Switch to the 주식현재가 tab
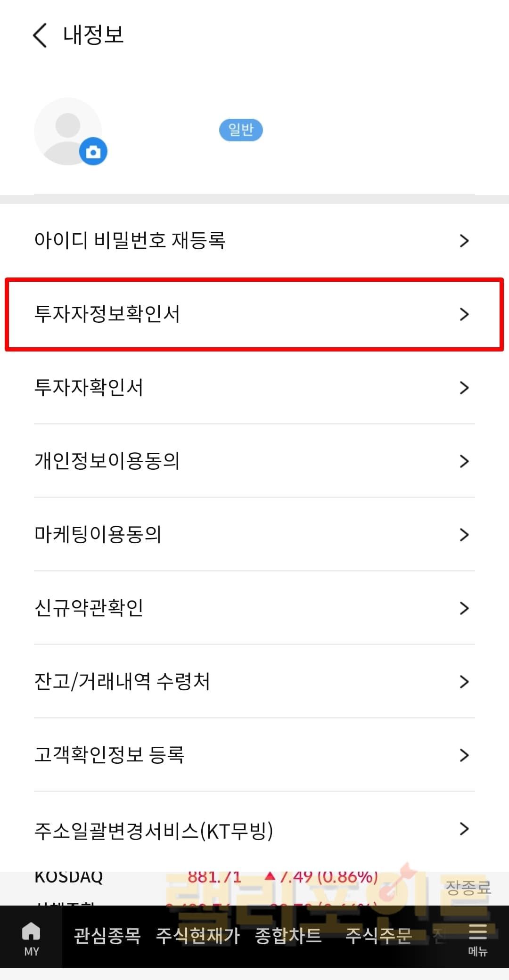Screen dimensions: 509x980 coord(198,936)
